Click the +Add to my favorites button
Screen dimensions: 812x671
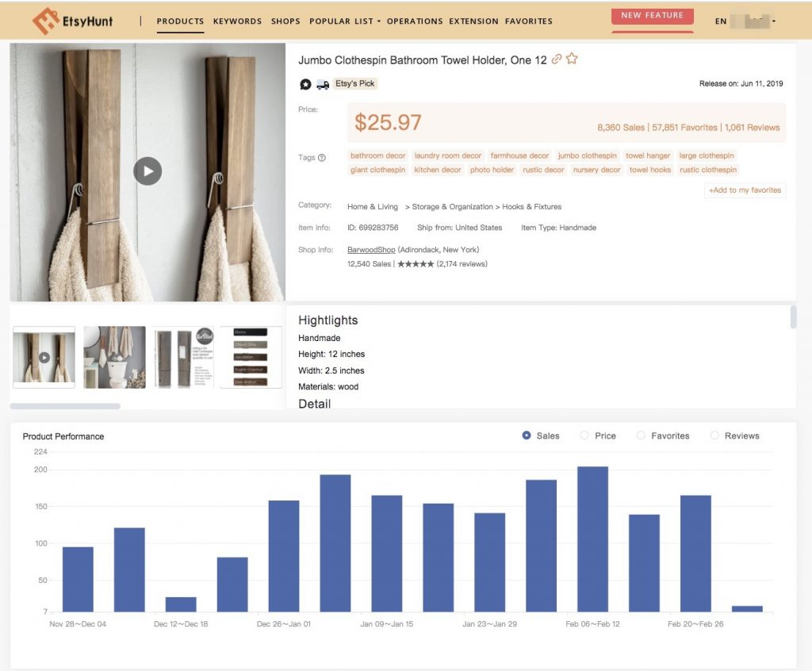tap(745, 190)
